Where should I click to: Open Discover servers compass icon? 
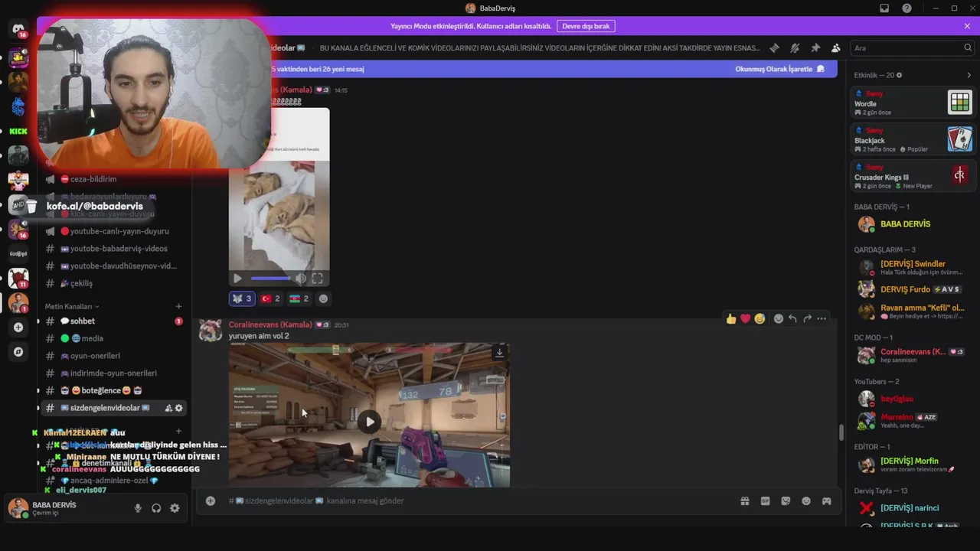tap(18, 352)
